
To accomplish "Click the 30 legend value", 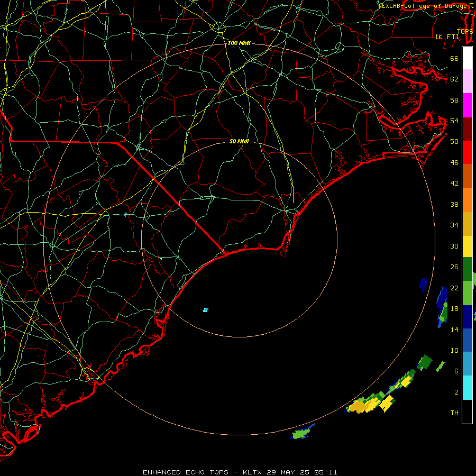I will pyautogui.click(x=454, y=246).
